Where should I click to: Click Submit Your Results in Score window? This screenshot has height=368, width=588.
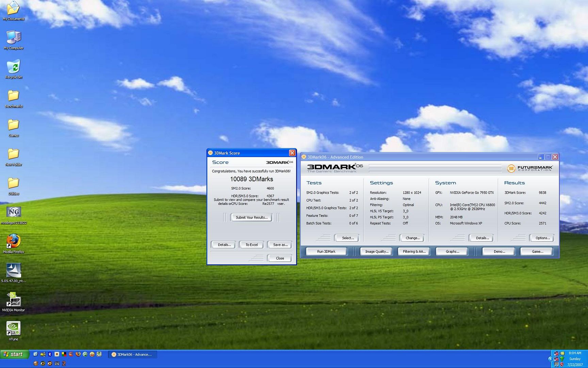click(251, 217)
